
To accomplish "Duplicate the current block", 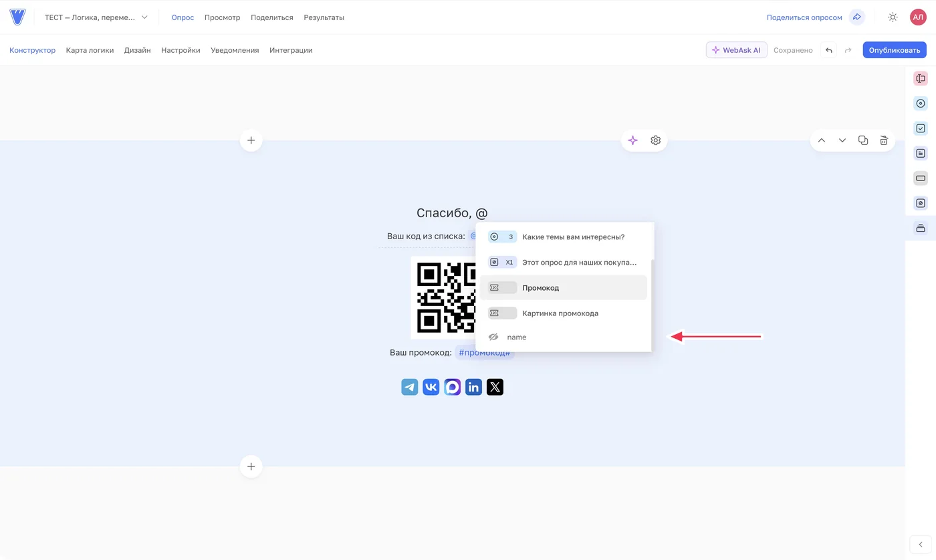I will (863, 140).
